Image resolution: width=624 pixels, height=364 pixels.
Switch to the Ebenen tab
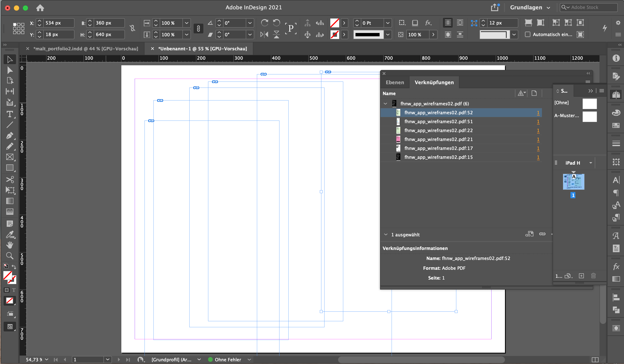(x=395, y=82)
